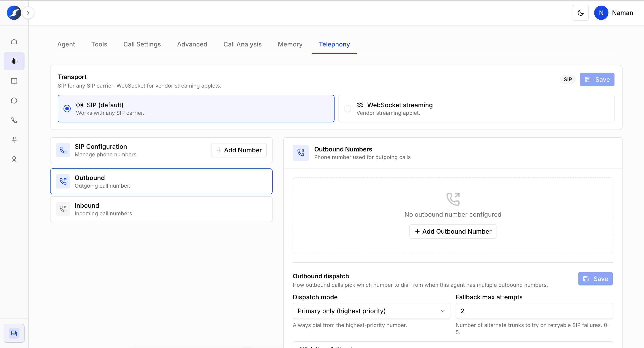The width and height of the screenshot is (644, 348).
Task: Click the Fallback max attempts input field
Action: coord(534,311)
